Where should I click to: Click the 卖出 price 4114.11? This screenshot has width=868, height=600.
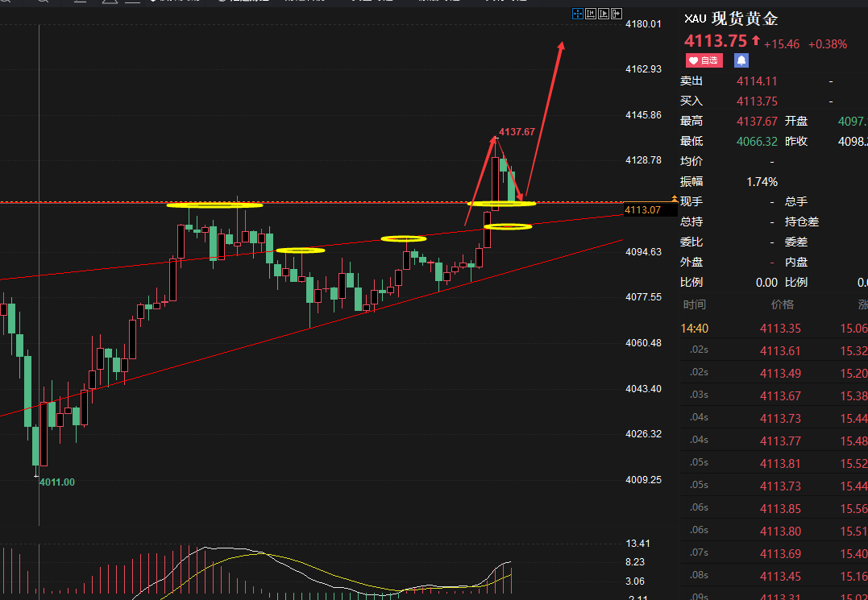[x=757, y=81]
